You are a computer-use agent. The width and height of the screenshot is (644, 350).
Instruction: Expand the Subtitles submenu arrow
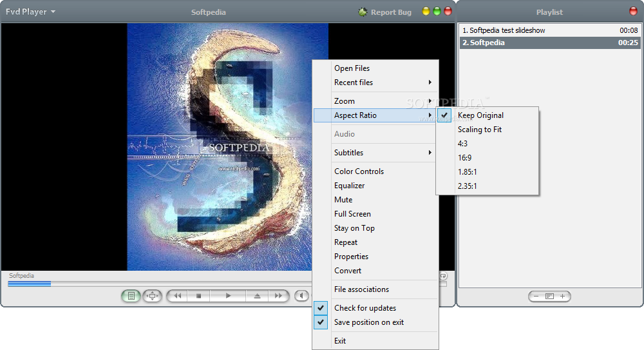[430, 153]
